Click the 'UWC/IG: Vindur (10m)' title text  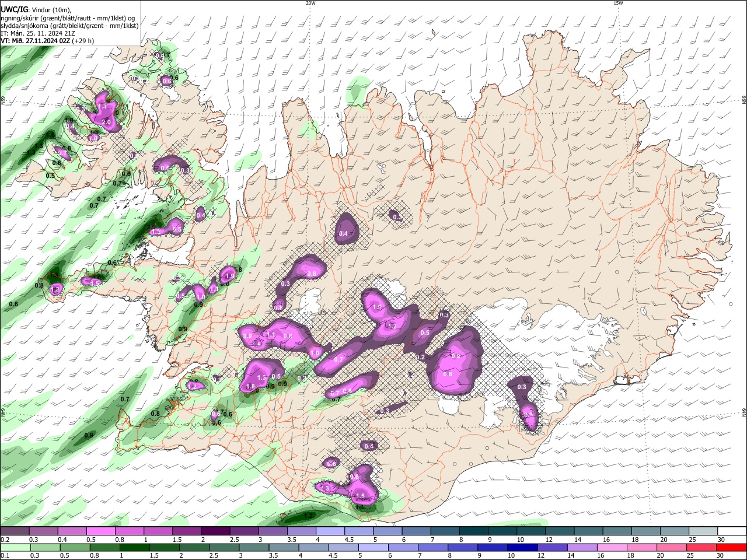tap(36, 10)
